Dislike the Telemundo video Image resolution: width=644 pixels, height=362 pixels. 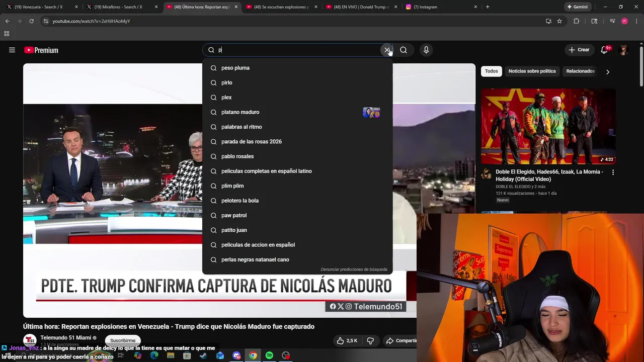370,340
